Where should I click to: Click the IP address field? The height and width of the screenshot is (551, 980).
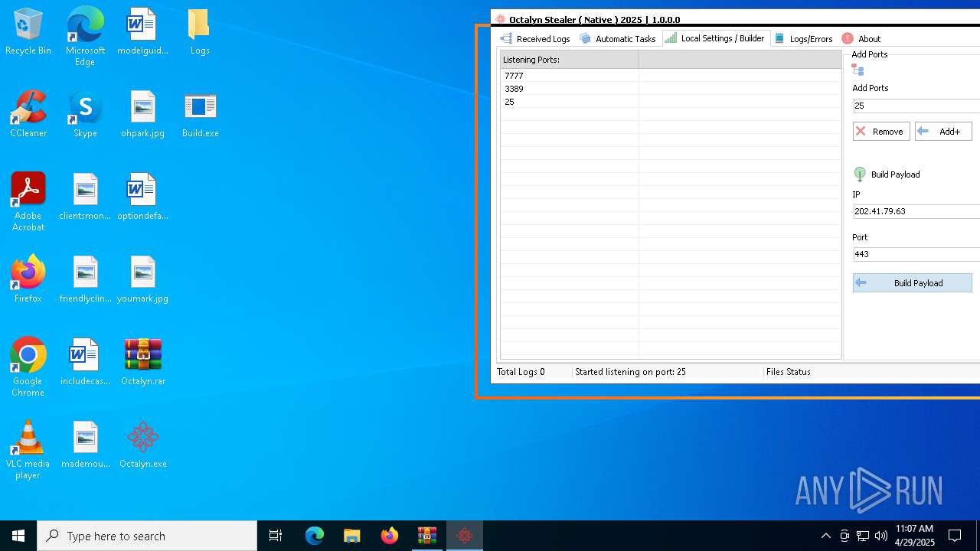916,211
